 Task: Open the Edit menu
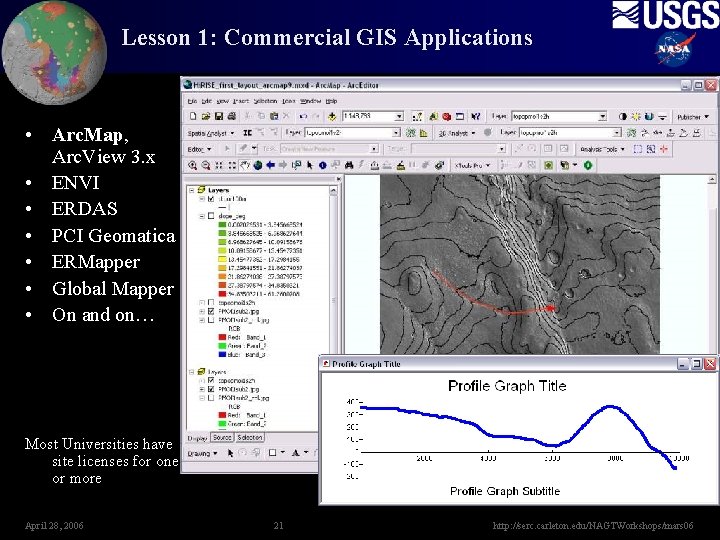(x=207, y=101)
